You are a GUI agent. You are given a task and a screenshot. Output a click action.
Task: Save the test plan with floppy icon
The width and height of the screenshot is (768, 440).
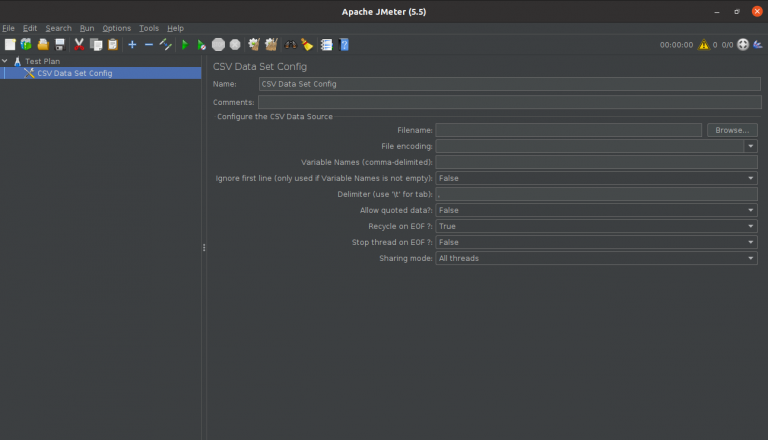point(60,45)
